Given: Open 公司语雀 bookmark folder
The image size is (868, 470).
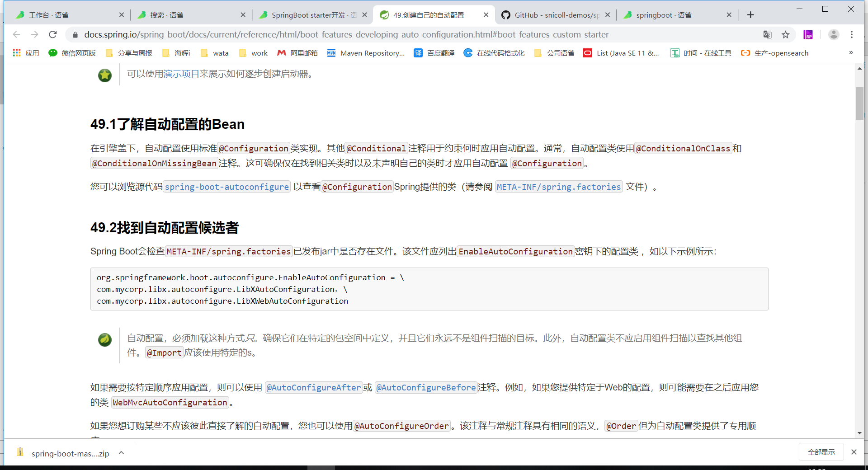Looking at the screenshot, I should click(554, 53).
